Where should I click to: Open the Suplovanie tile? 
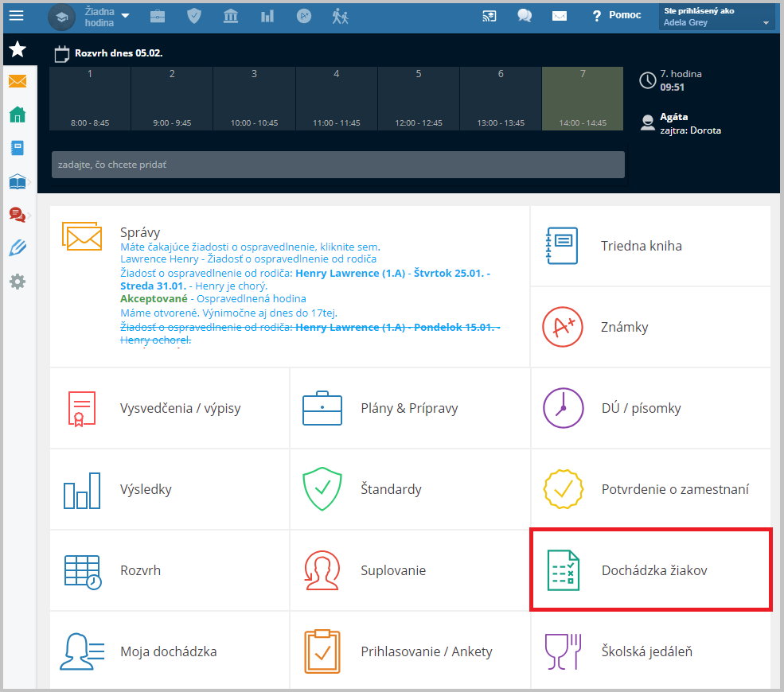[x=410, y=570]
